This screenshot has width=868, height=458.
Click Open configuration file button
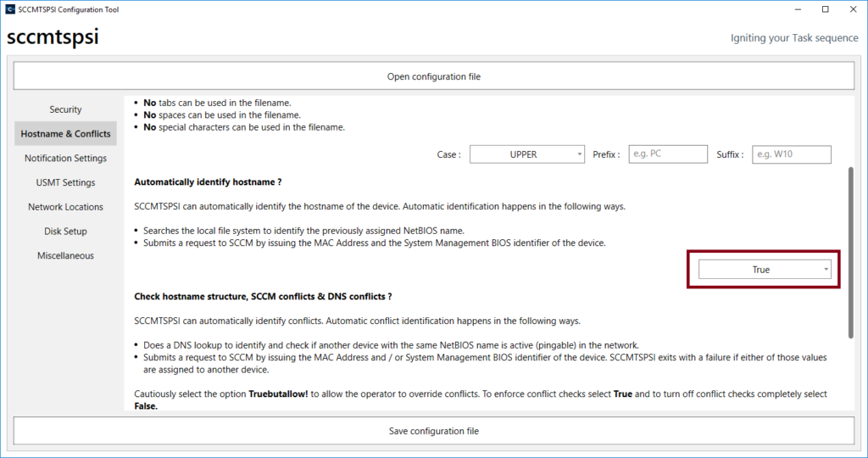click(x=433, y=76)
